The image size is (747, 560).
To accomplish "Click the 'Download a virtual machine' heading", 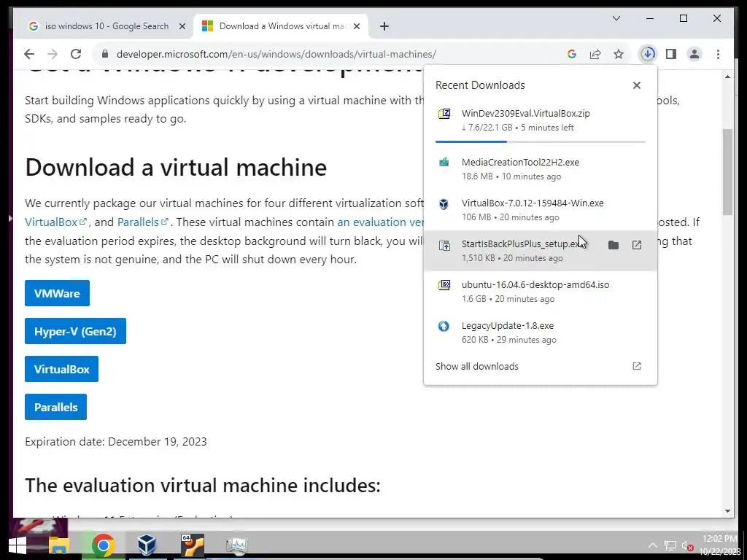I will 176,167.
